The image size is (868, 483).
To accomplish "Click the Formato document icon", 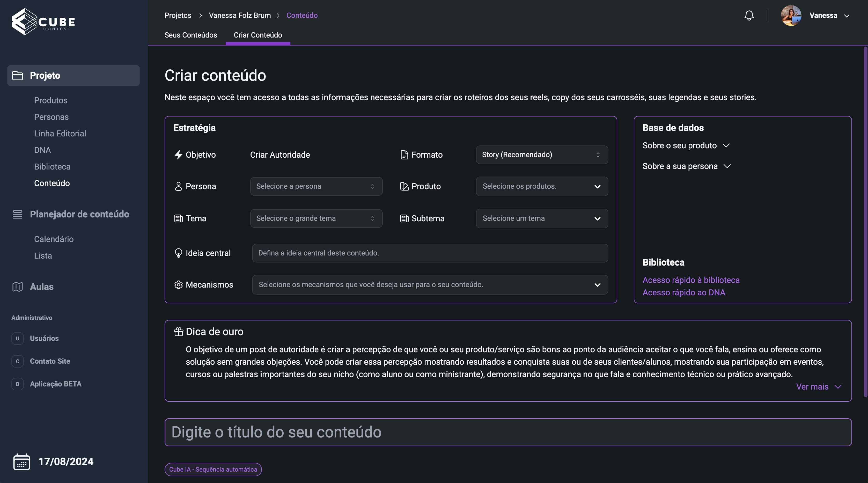I will pos(404,155).
